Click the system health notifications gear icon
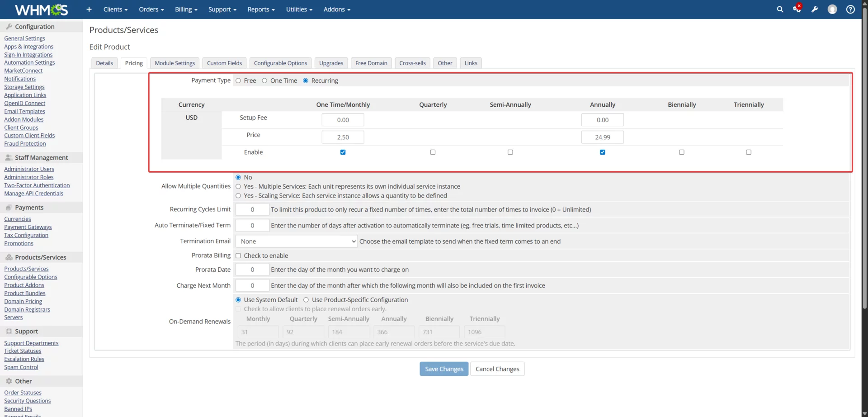Image resolution: width=868 pixels, height=417 pixels. (797, 9)
